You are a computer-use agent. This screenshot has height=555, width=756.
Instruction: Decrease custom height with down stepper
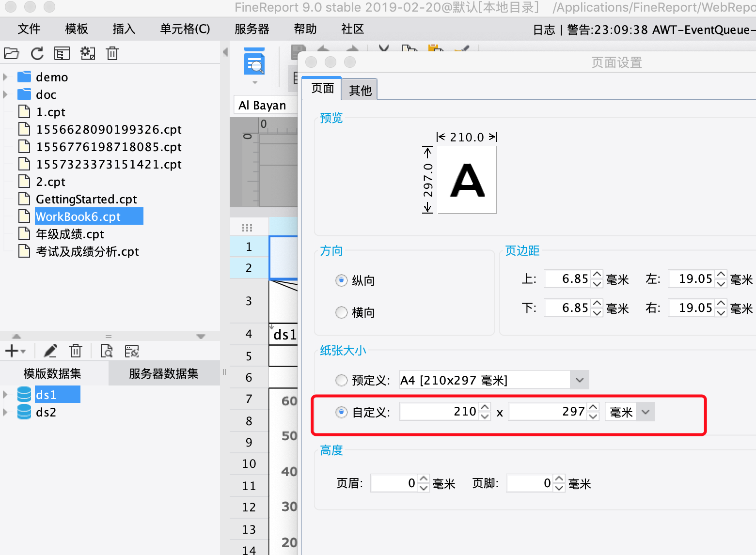[x=593, y=416]
